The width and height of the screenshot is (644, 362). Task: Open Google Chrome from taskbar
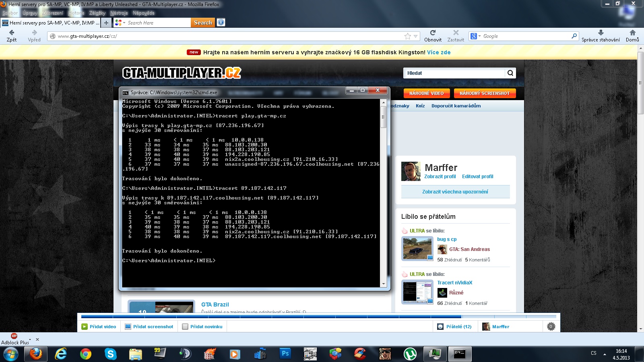(x=85, y=354)
